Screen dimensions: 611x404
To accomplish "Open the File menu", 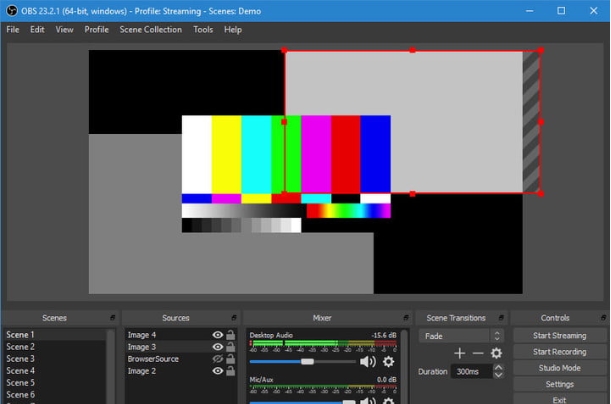I will [12, 30].
